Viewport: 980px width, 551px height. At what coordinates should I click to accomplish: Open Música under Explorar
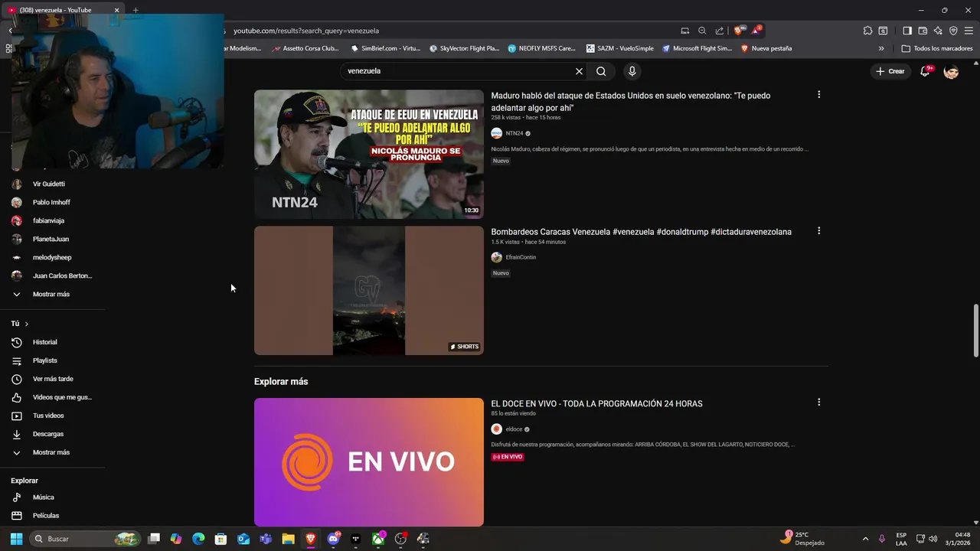44,497
